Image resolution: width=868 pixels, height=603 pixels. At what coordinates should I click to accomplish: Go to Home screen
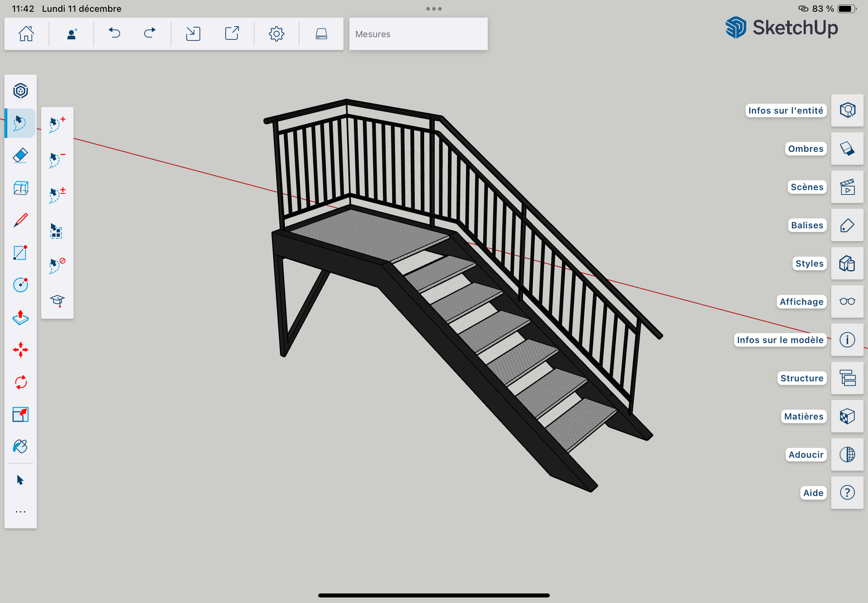26,33
